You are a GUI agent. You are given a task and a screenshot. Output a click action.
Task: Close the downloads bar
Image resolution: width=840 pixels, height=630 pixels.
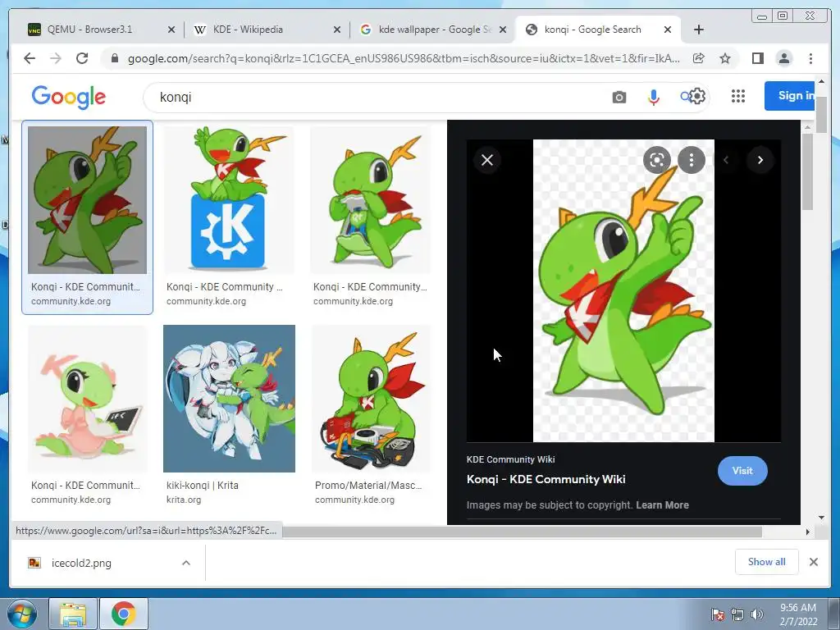[x=813, y=562]
